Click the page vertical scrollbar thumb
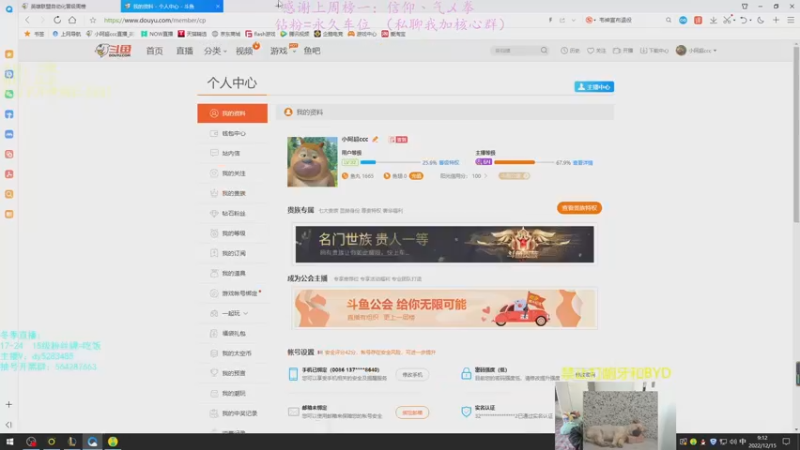This screenshot has width=800, height=450. pos(796,135)
